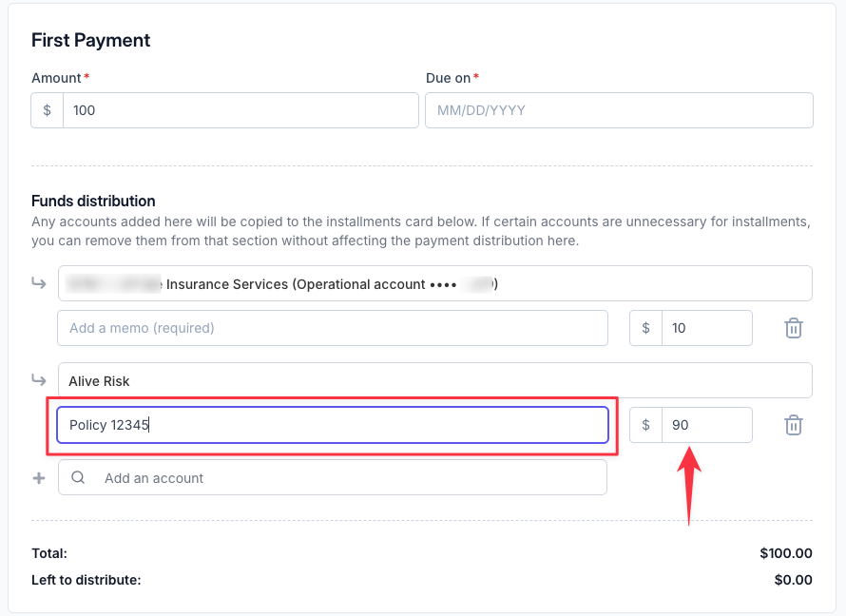The image size is (846, 616).
Task: Click the plus icon beside Add an account
Action: click(39, 478)
